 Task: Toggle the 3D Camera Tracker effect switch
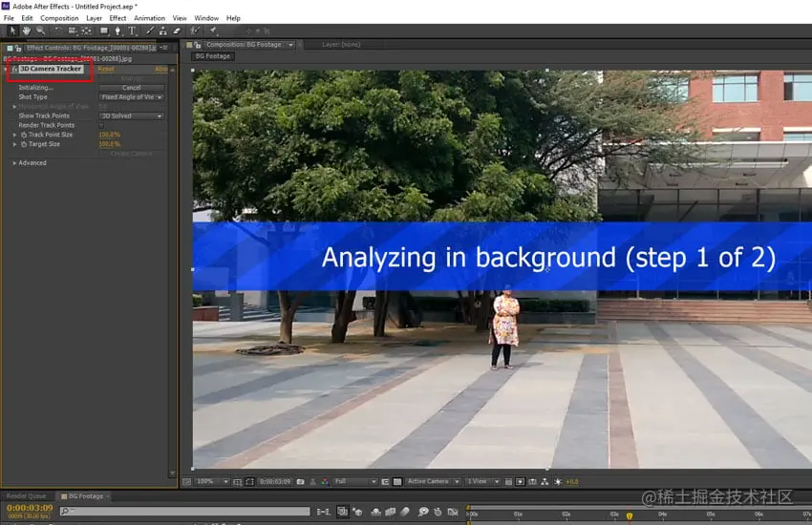pos(15,69)
